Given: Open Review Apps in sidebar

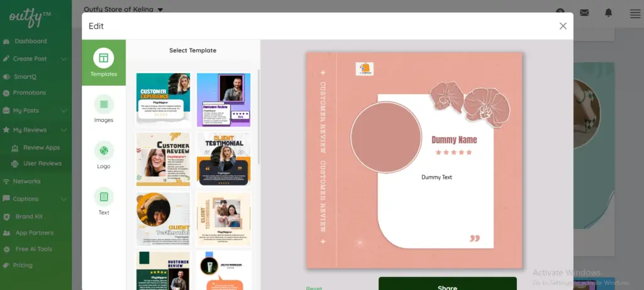Looking at the screenshot, I should tap(42, 148).
